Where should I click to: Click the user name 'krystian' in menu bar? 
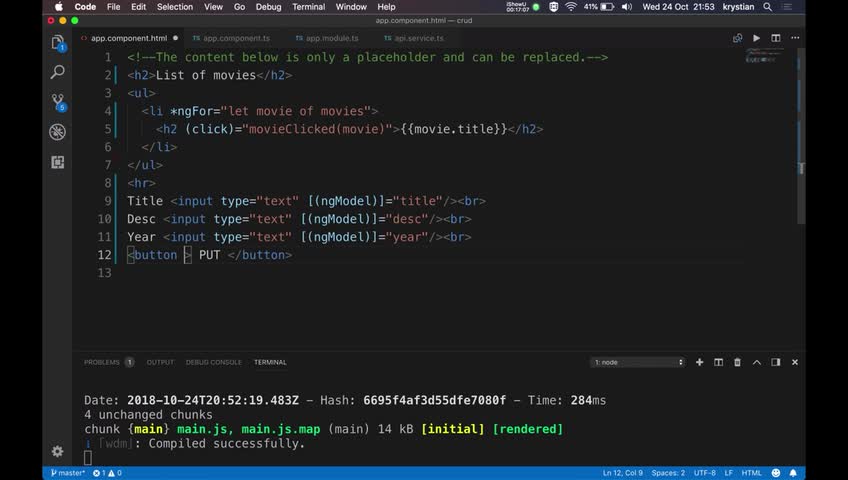click(738, 7)
